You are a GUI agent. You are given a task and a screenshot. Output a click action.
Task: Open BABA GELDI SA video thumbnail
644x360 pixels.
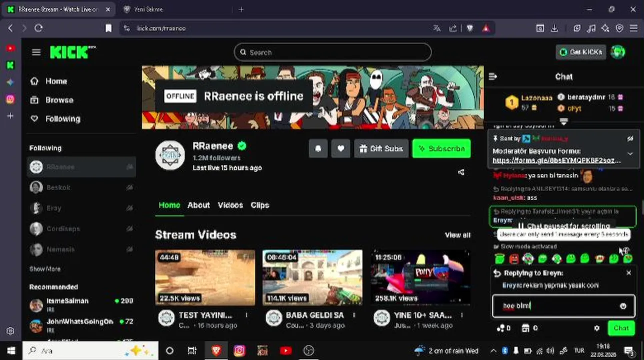tap(312, 277)
